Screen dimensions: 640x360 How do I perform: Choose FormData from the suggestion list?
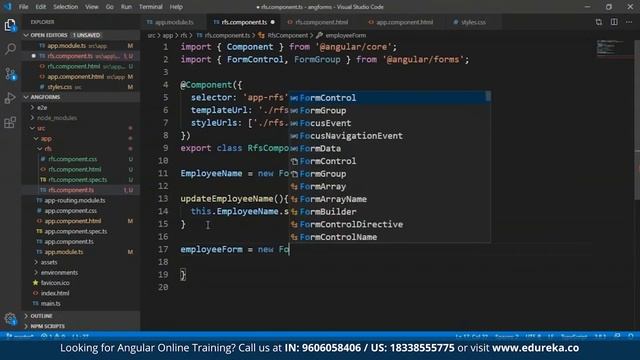tap(390, 148)
